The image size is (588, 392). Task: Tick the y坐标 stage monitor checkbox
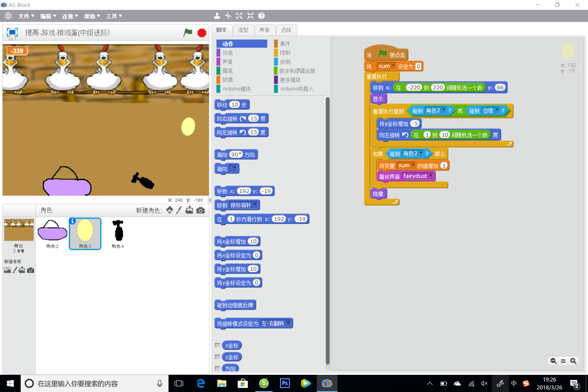(217, 357)
